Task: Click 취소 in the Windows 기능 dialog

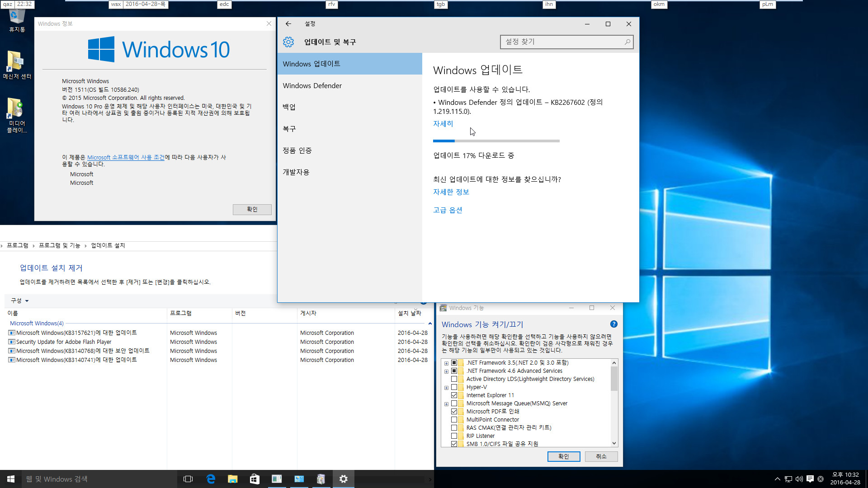Action: (601, 456)
